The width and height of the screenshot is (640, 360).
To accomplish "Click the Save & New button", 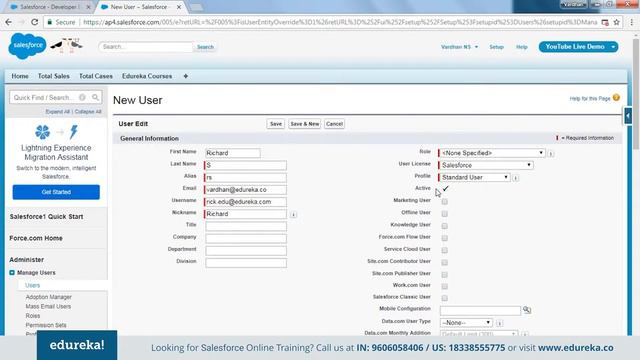I will point(304,124).
